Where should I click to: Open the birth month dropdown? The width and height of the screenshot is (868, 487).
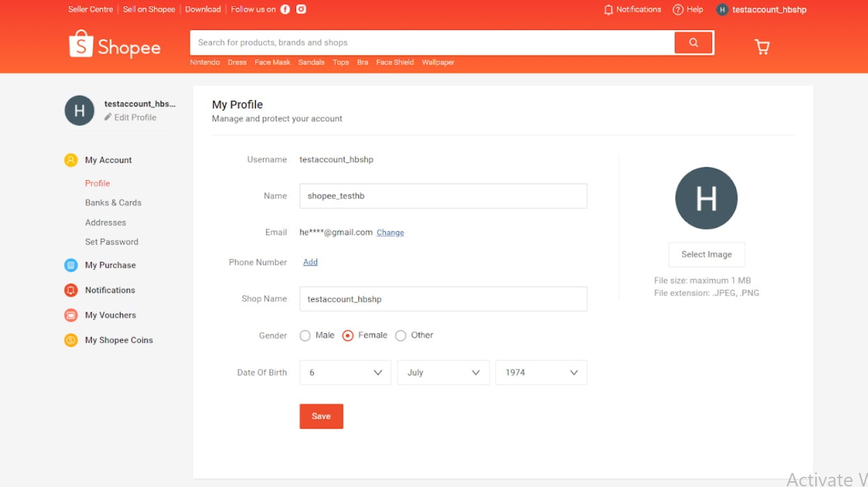pos(443,372)
